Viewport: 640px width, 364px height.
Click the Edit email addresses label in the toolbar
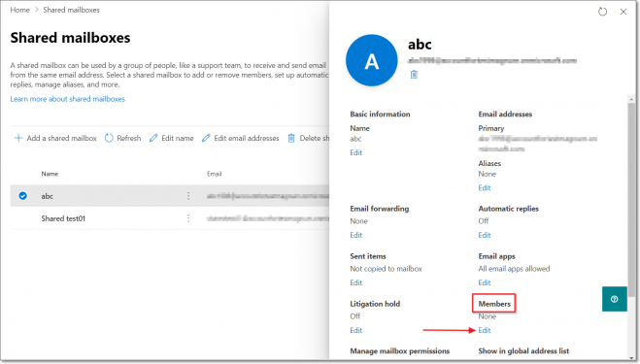(247, 138)
